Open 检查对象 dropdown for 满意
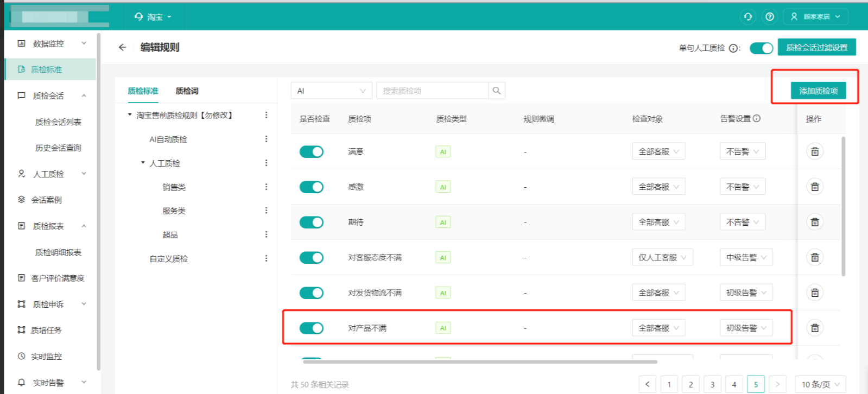Image resolution: width=868 pixels, height=394 pixels. (x=658, y=151)
